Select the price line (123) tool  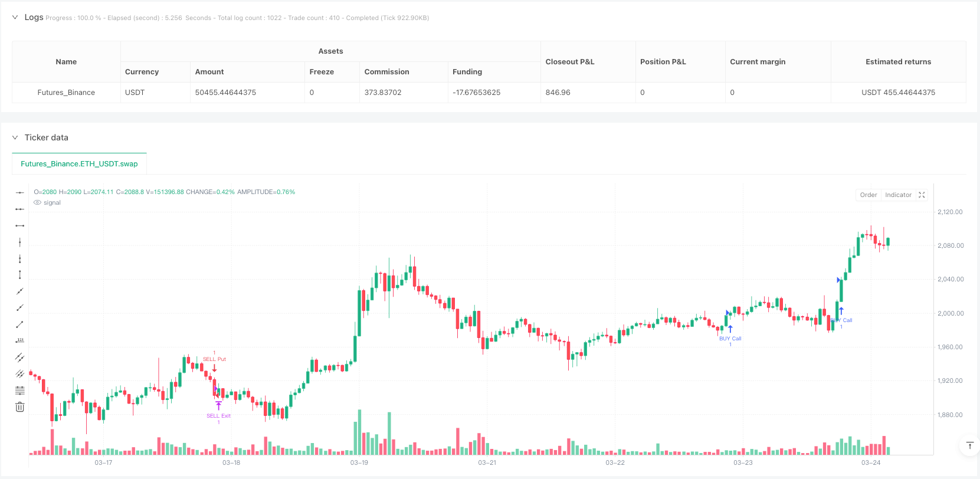[x=20, y=341]
